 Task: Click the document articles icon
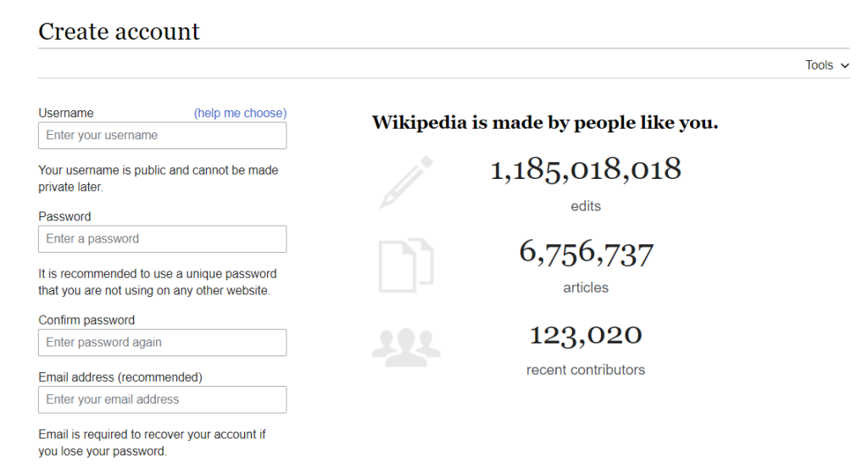405,265
